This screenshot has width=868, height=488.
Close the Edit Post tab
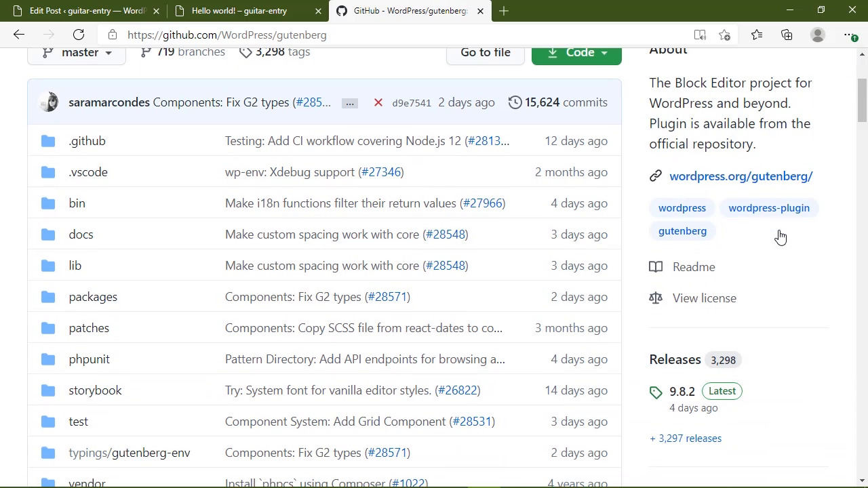tap(157, 11)
